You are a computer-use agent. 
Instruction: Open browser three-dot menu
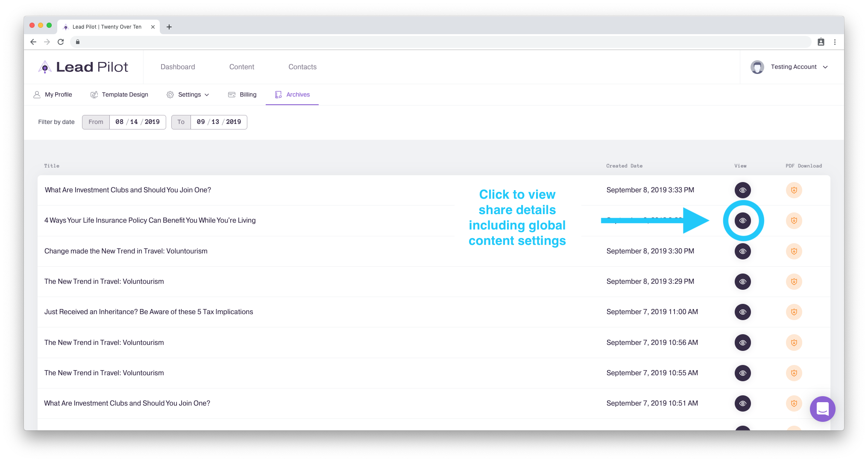[835, 42]
